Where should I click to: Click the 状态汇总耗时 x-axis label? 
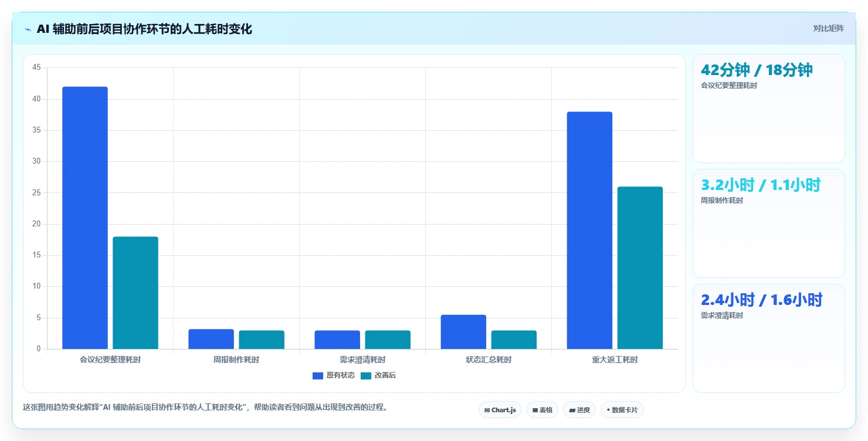click(489, 359)
